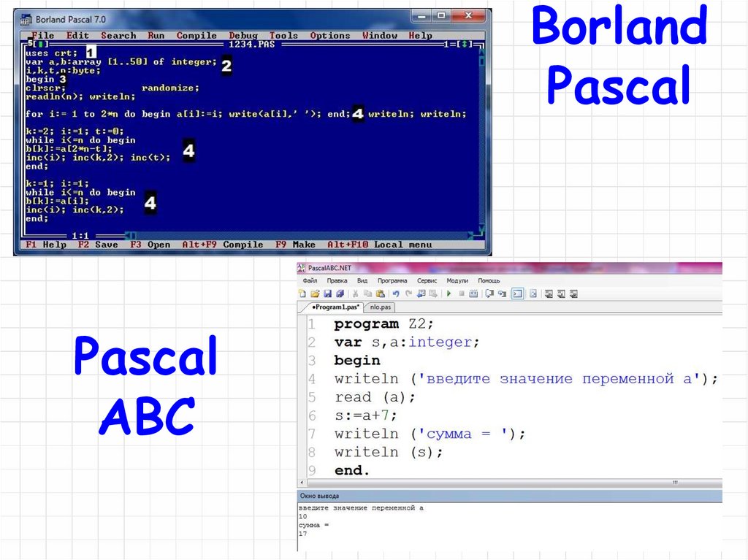Image resolution: width=748 pixels, height=560 pixels.
Task: Click the middle of three form-designer icons
Action: click(562, 294)
